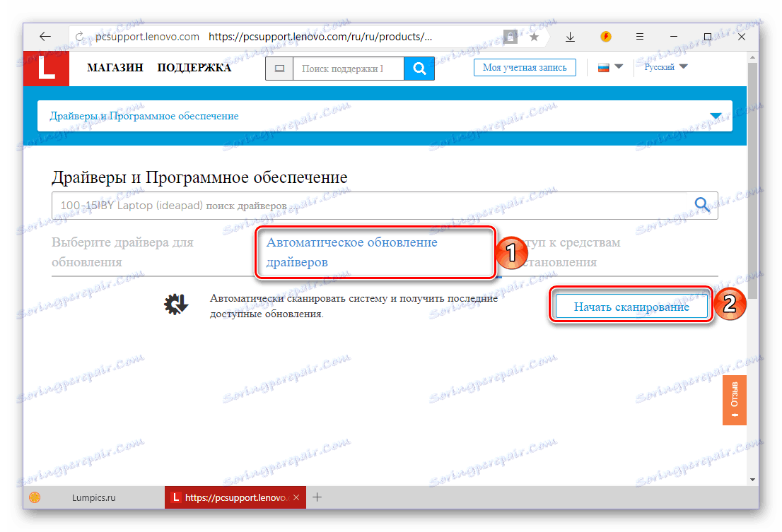This screenshot has width=782, height=532.
Task: Click the browser URL address text
Action: click(320, 36)
